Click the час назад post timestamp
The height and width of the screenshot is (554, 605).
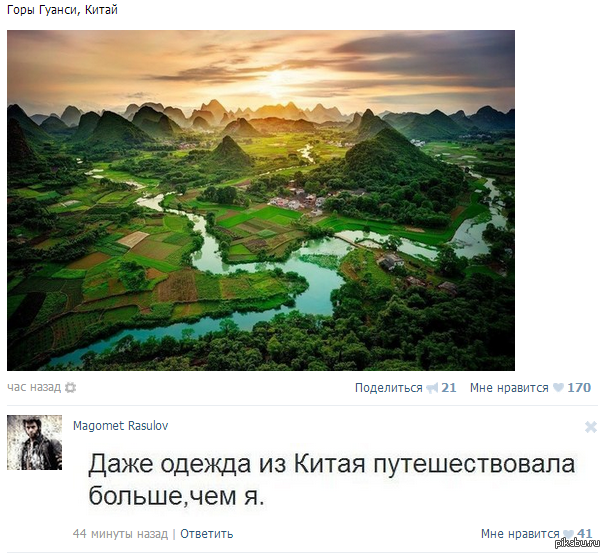[34, 387]
